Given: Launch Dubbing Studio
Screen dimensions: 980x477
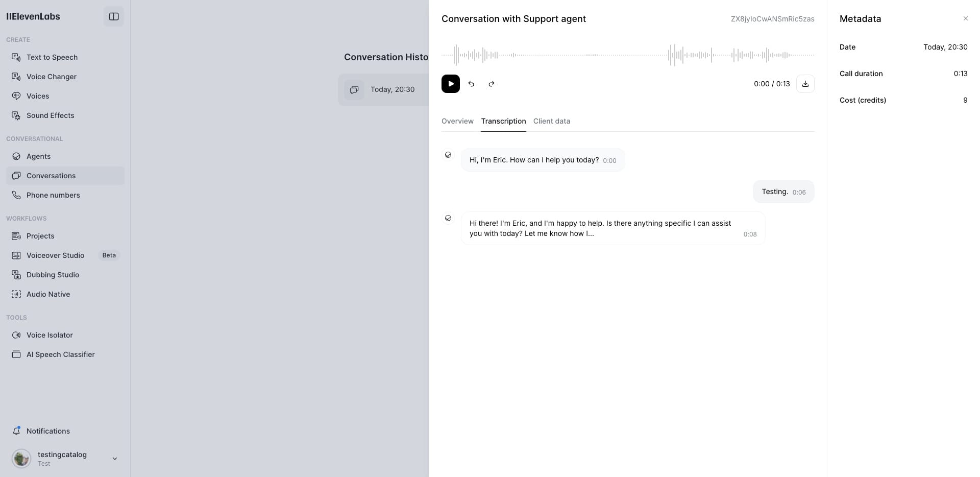Looking at the screenshot, I should click(x=65, y=275).
